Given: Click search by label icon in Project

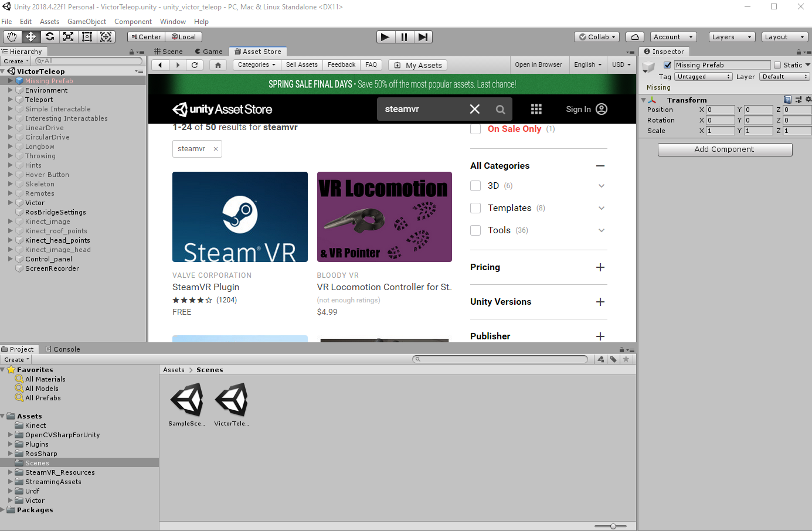Looking at the screenshot, I should (613, 359).
